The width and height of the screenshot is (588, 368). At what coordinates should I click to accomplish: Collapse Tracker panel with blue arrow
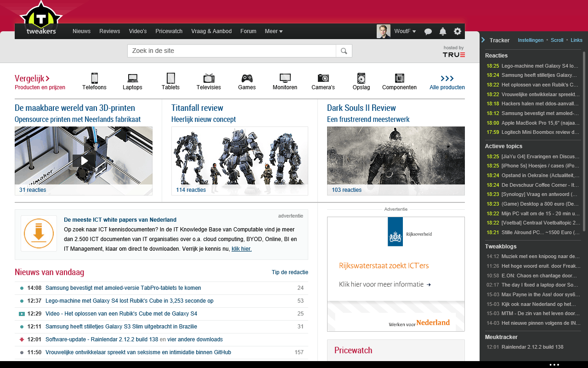pos(483,40)
